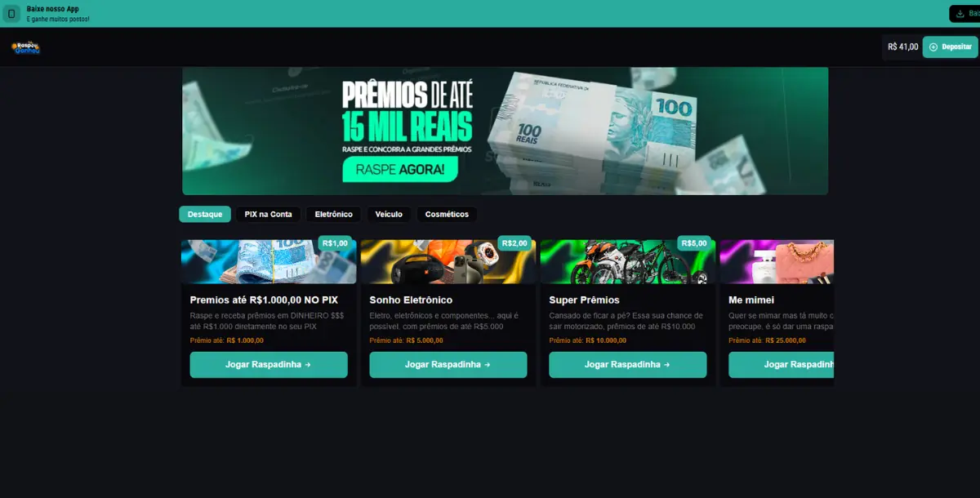Select the Veículo category tab
Viewport: 980px width, 498px height.
click(389, 214)
